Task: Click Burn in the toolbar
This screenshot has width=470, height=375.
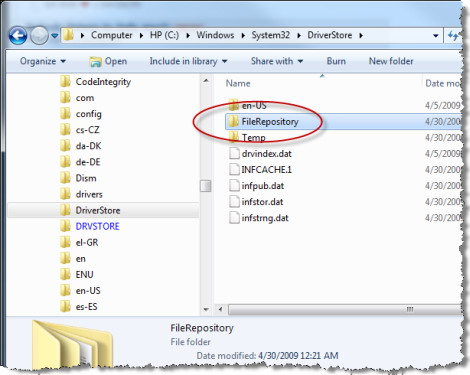Action: pos(336,61)
